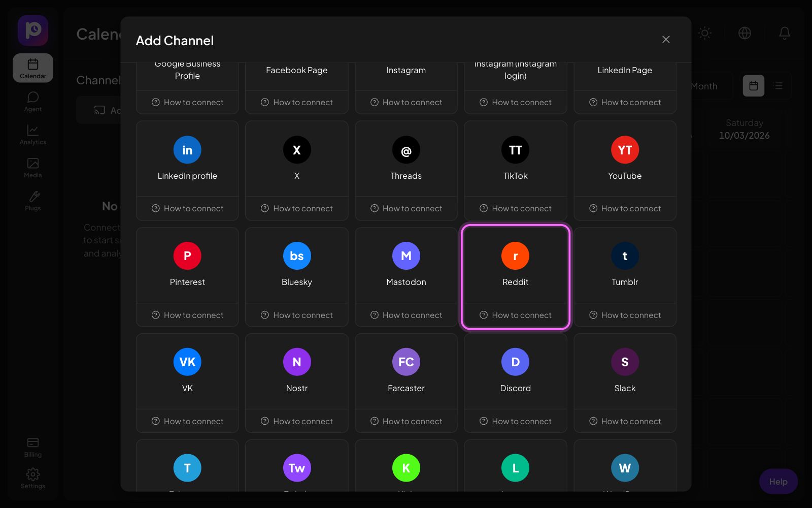The height and width of the screenshot is (508, 812).
Task: Click How to connect under YouTube
Action: (x=625, y=208)
